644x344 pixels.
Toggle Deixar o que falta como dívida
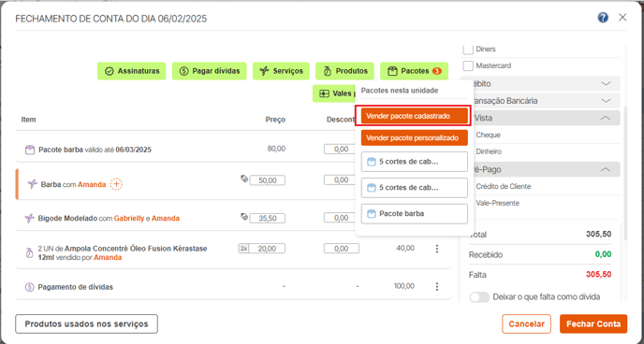479,297
